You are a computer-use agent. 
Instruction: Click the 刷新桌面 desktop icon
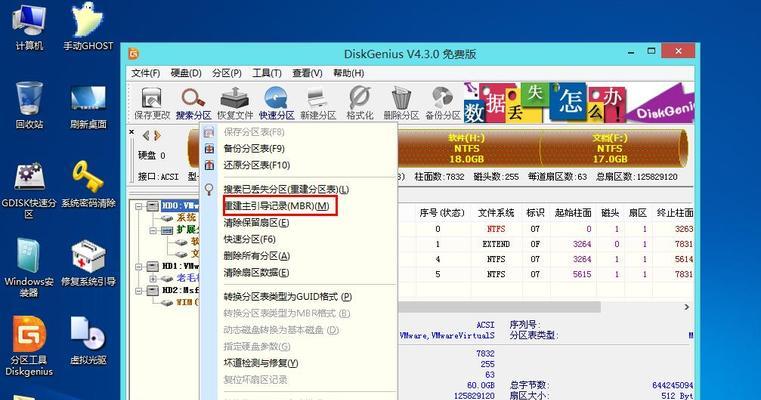click(x=88, y=105)
